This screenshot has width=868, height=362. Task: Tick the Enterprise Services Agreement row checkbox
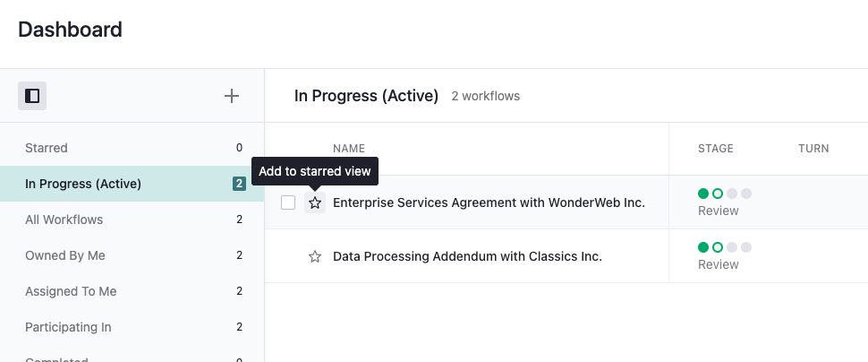tap(288, 203)
